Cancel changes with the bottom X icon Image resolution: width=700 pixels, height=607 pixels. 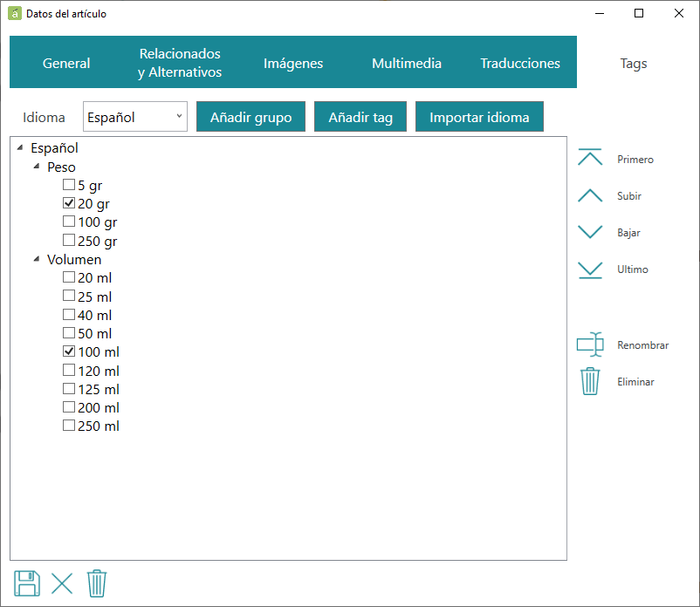tap(62, 583)
